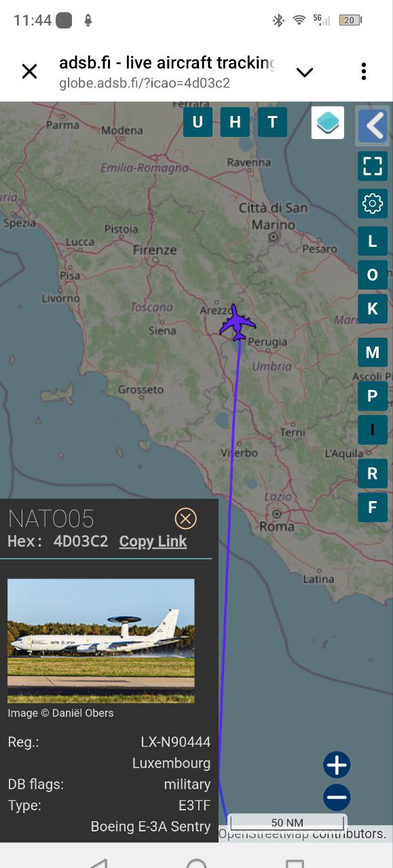Toggle the H map button
This screenshot has width=393, height=868.
coord(235,122)
